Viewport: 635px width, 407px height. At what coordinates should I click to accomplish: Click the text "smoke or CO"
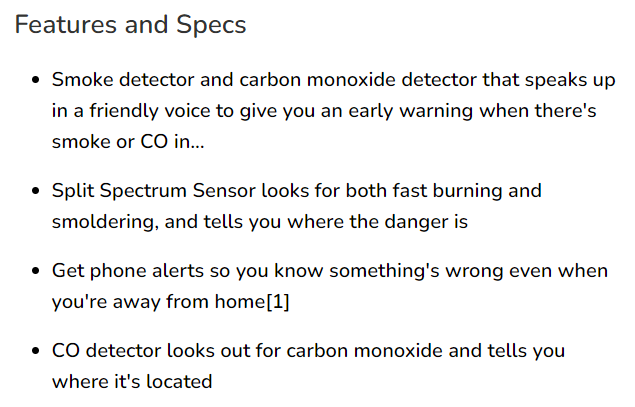pos(110,142)
